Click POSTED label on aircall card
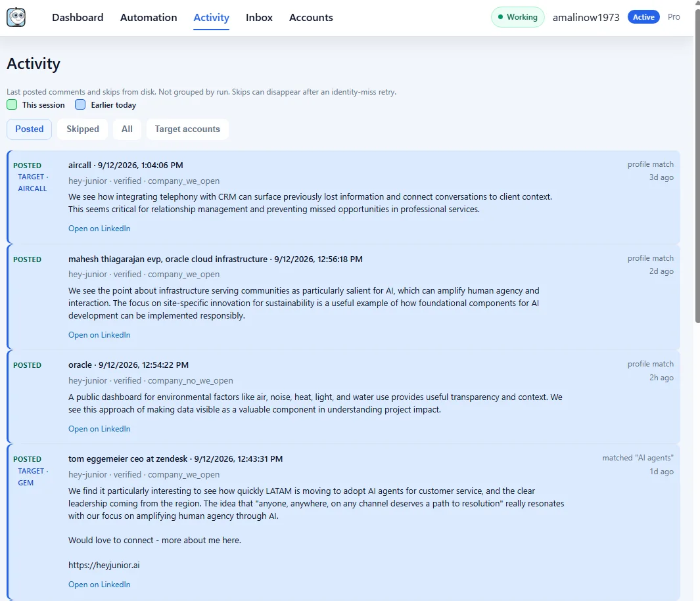Screen dimensions: 700x601 tap(27, 166)
